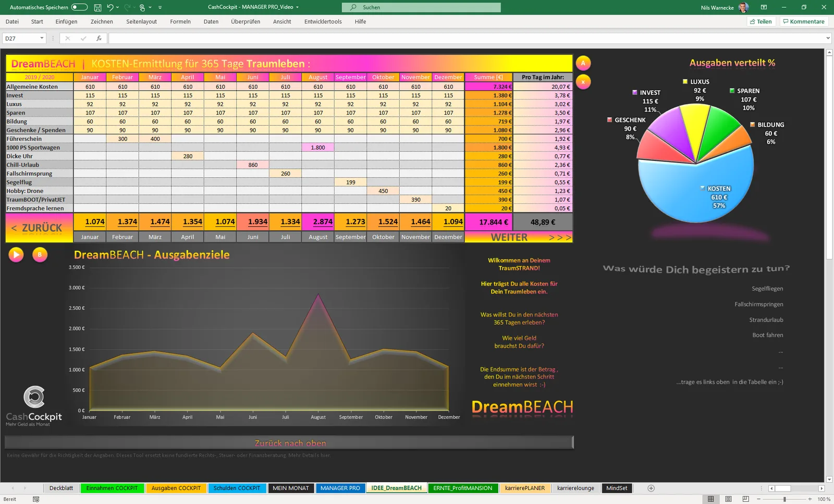This screenshot has height=504, width=834.
Task: Click the WEITER >>> navigation button
Action: point(519,237)
